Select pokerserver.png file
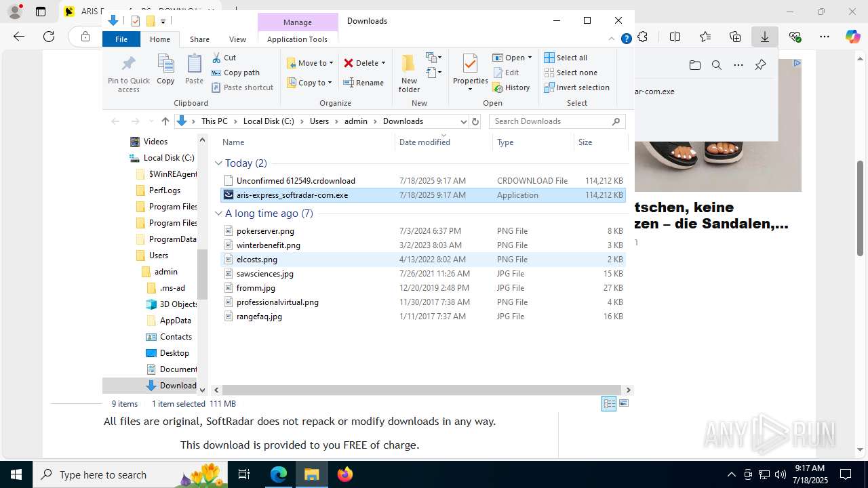 [x=422, y=231]
